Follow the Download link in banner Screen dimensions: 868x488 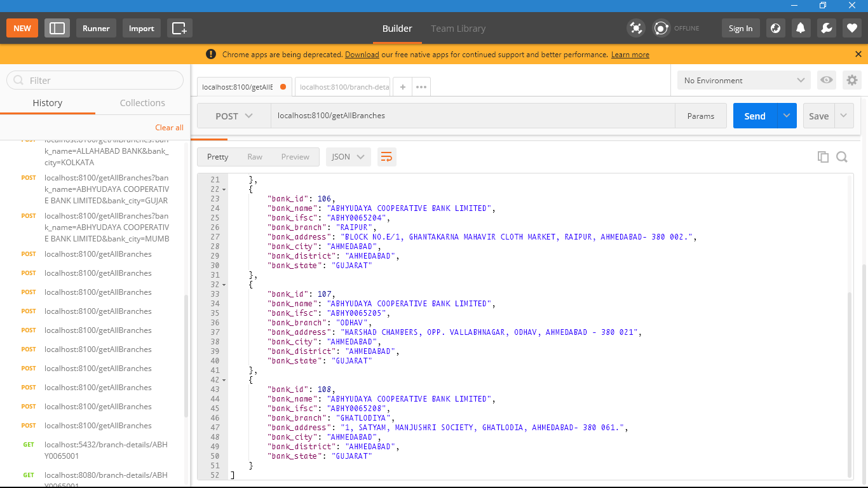(x=362, y=55)
